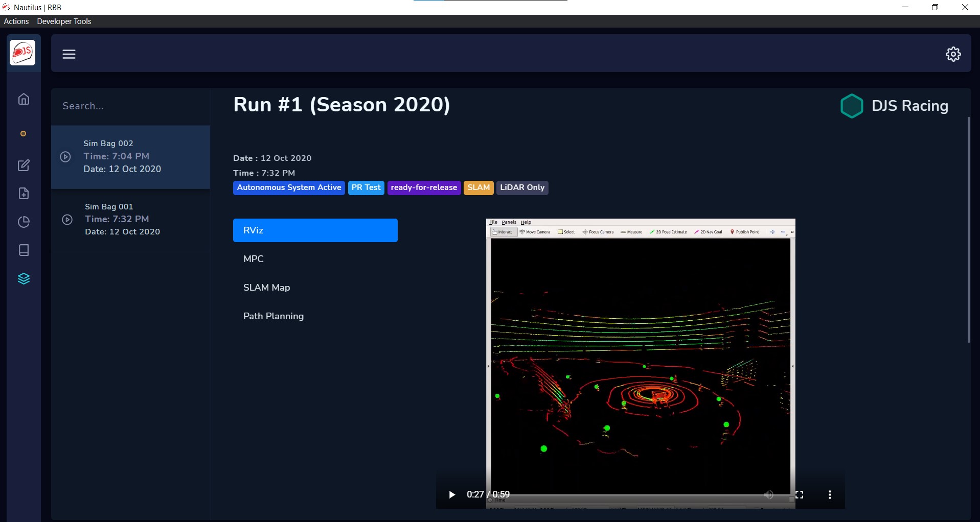The height and width of the screenshot is (522, 980).
Task: Click the 0:27 / 0:59 timestamp
Action: coord(488,494)
